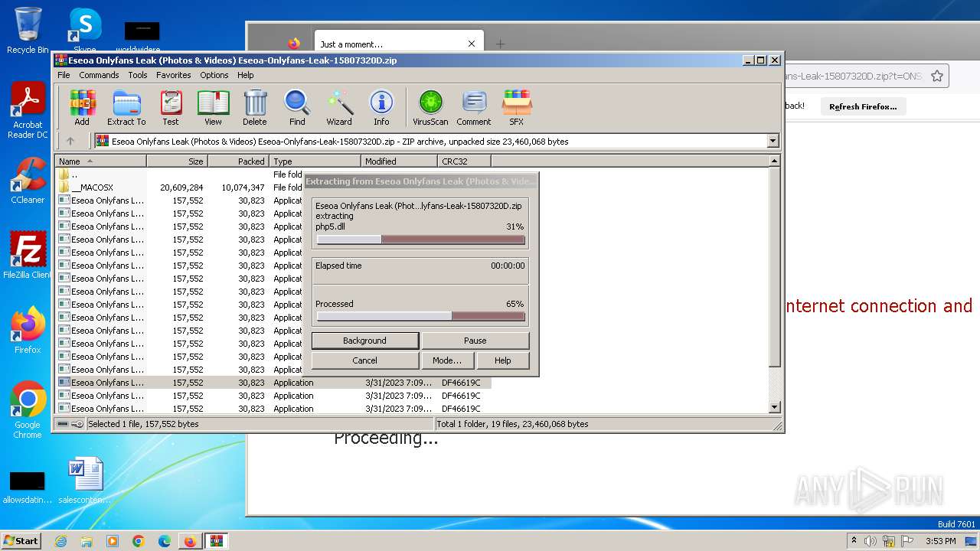Open the salesconten Word document icon
This screenshot has height=551, width=980.
click(x=84, y=481)
